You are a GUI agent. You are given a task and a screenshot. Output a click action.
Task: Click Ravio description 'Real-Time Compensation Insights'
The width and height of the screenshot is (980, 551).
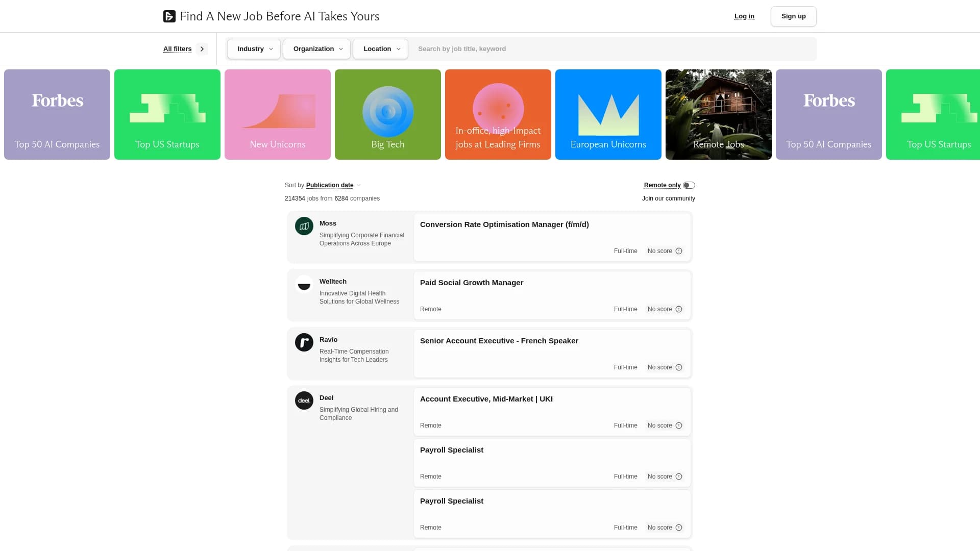click(x=354, y=356)
